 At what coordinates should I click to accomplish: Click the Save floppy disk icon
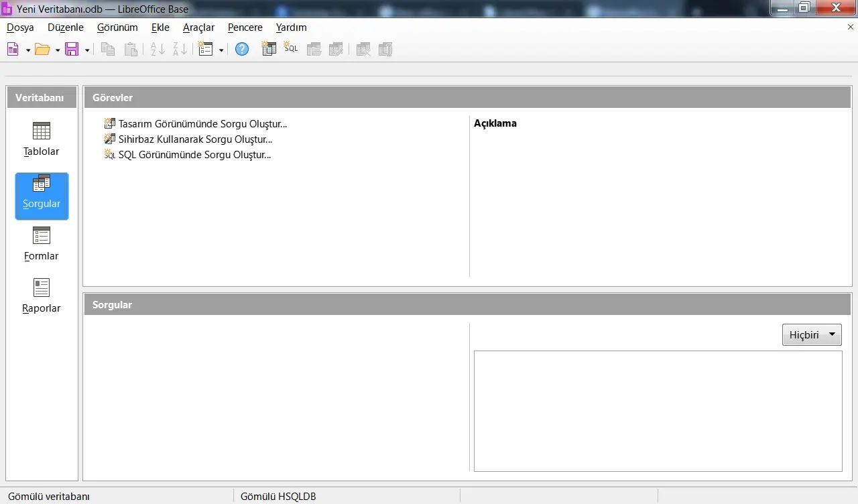pos(72,49)
